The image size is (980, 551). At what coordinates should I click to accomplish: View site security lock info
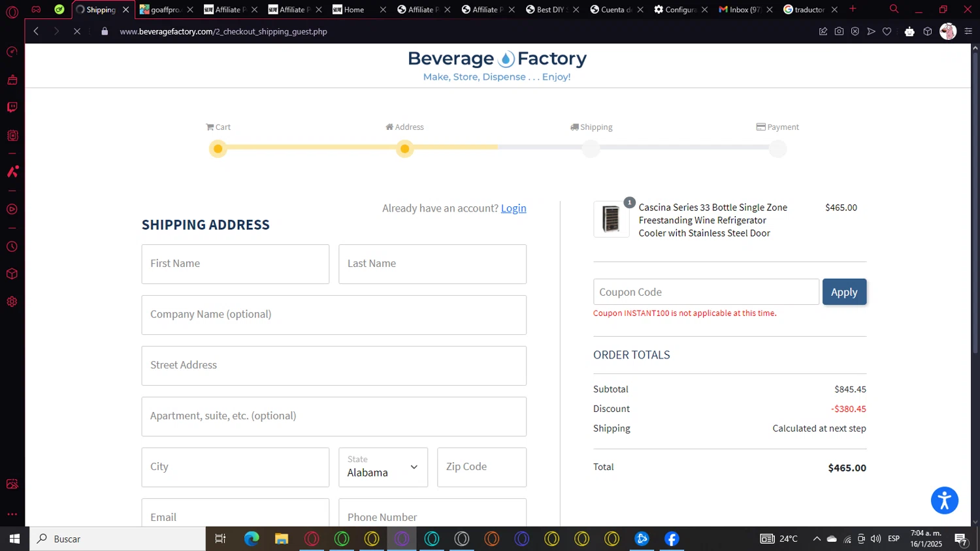click(x=105, y=31)
